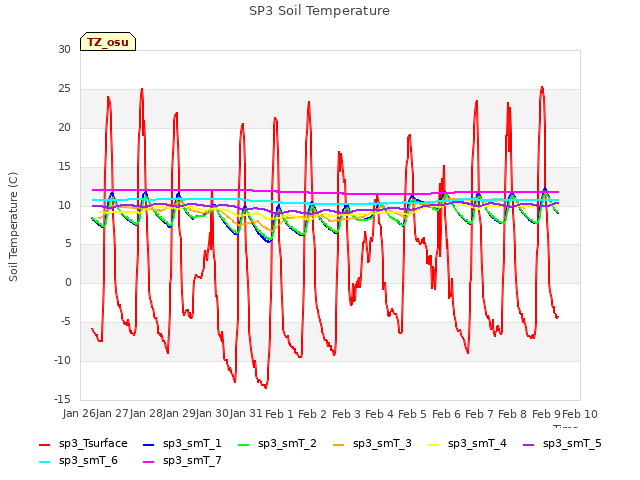Click the Feb 3 x-axis tick label
The height and width of the screenshot is (480, 640).
346,414
